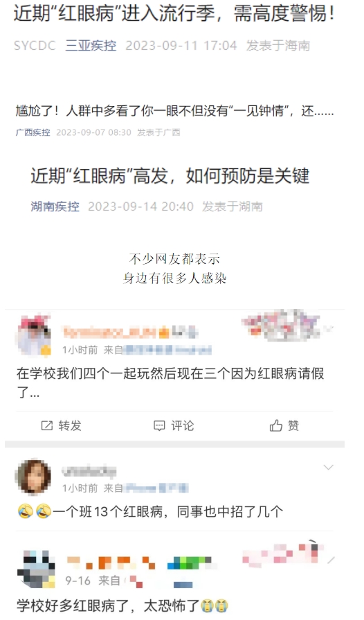
Task: Expand options arrow on the first post
Action: pos(330,328)
